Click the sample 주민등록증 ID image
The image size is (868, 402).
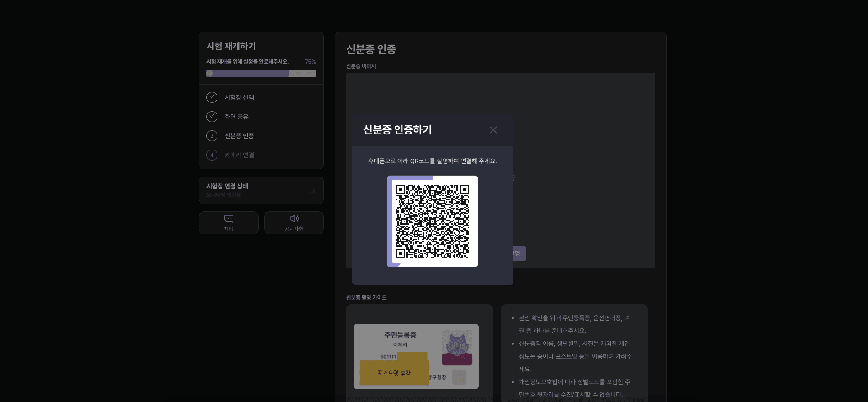tap(416, 356)
